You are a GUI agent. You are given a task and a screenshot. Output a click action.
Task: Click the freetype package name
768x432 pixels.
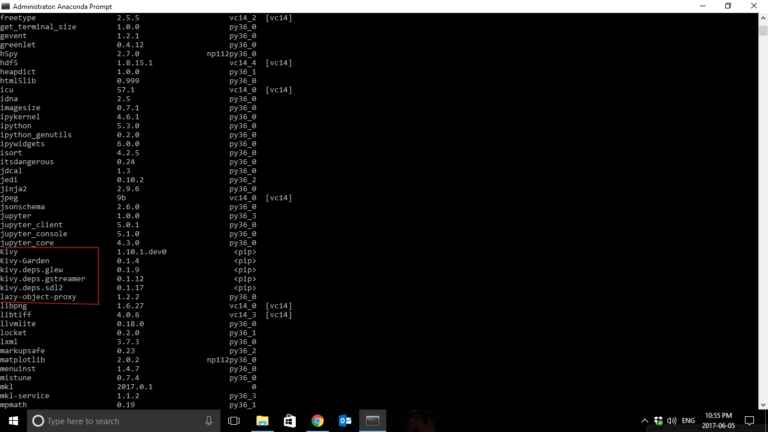pos(18,18)
